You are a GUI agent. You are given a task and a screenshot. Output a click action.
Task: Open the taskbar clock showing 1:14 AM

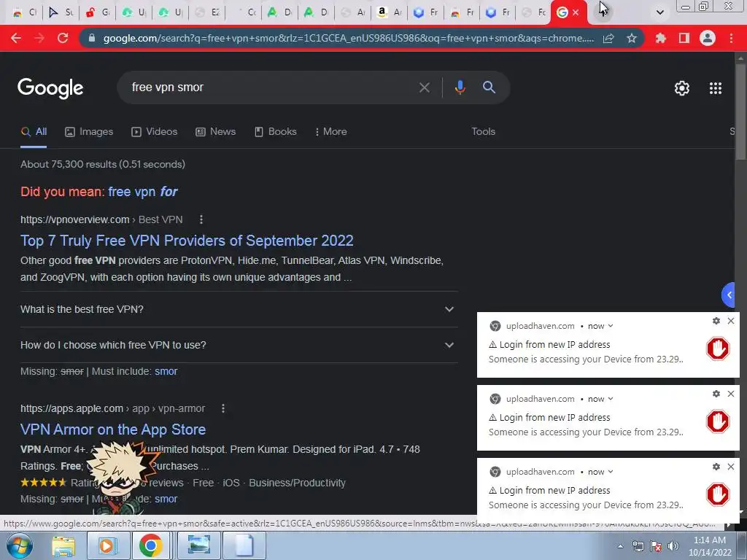click(709, 546)
